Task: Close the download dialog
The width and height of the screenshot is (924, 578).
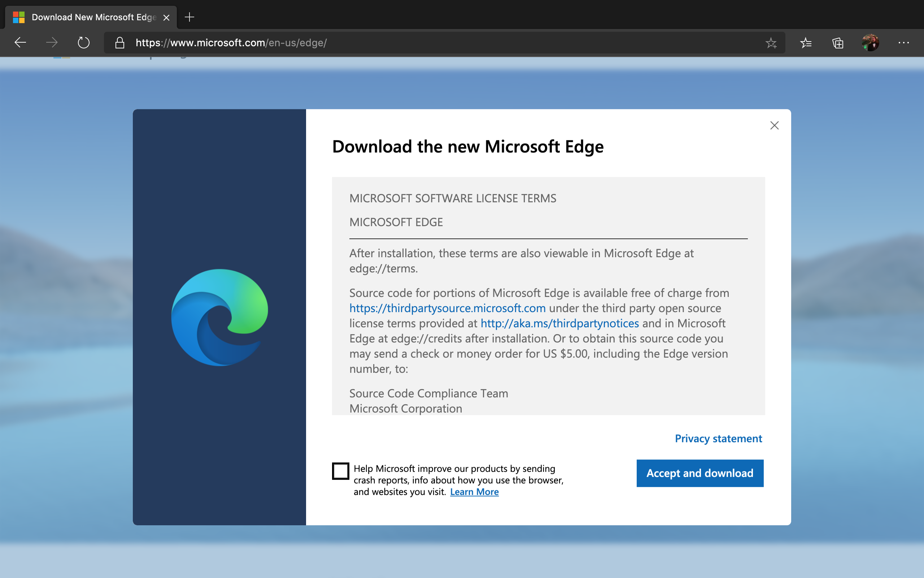Action: [x=774, y=125]
